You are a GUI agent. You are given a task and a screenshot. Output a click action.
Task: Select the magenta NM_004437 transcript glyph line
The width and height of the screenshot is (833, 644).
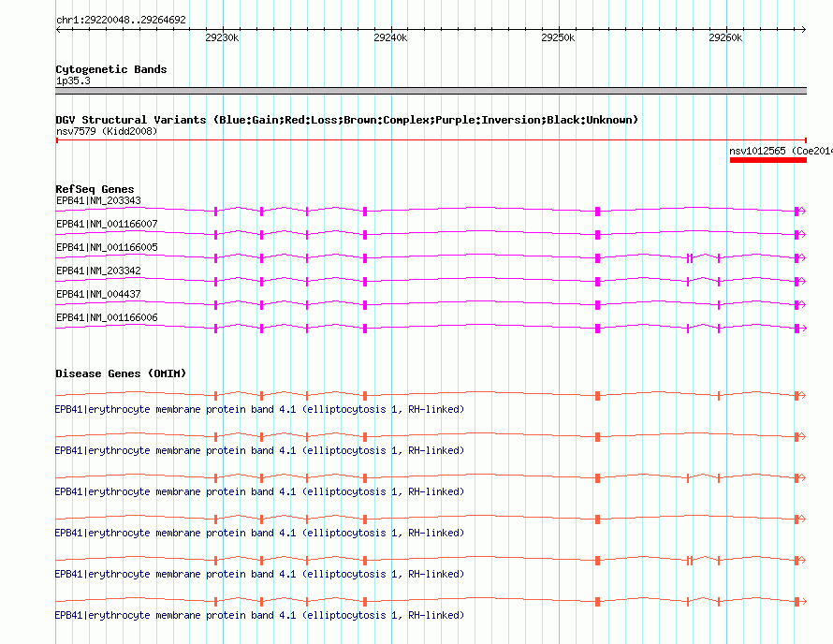click(x=431, y=304)
